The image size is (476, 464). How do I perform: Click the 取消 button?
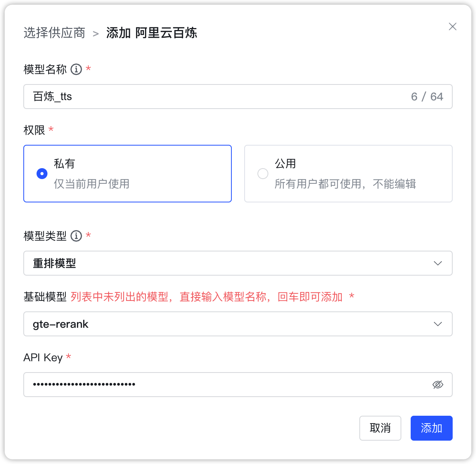[x=380, y=428]
